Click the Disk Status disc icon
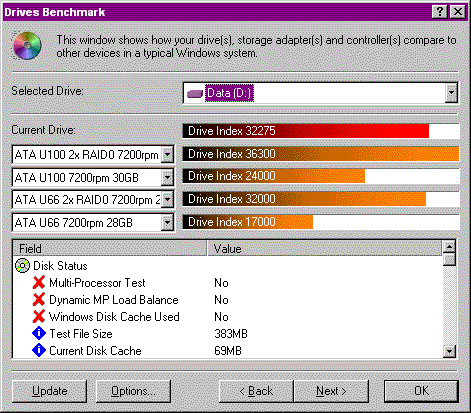This screenshot has height=413, width=471. click(23, 266)
